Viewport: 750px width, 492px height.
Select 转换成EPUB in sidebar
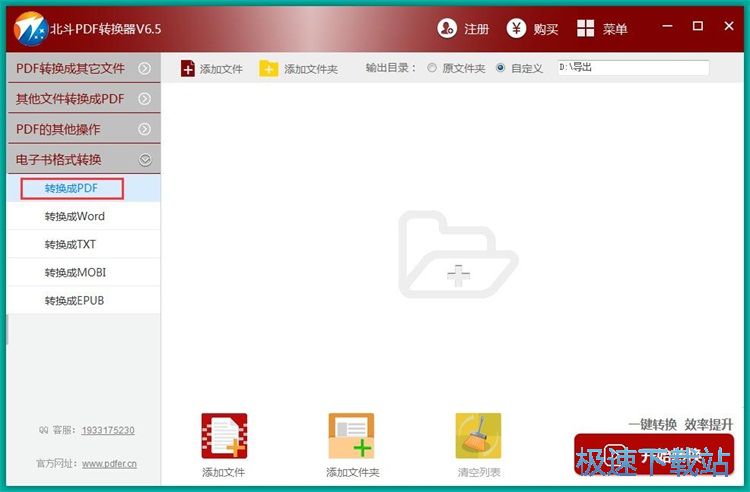(84, 301)
